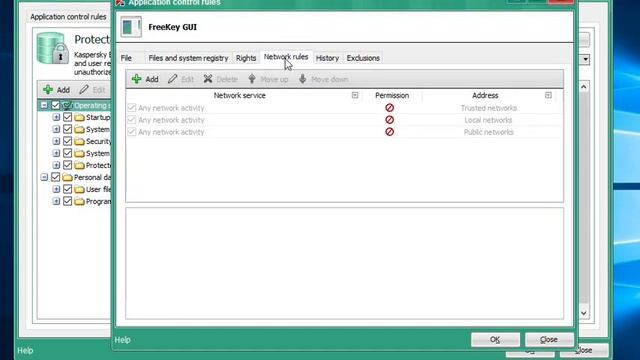Click the User files folder icon

pyautogui.click(x=80, y=189)
